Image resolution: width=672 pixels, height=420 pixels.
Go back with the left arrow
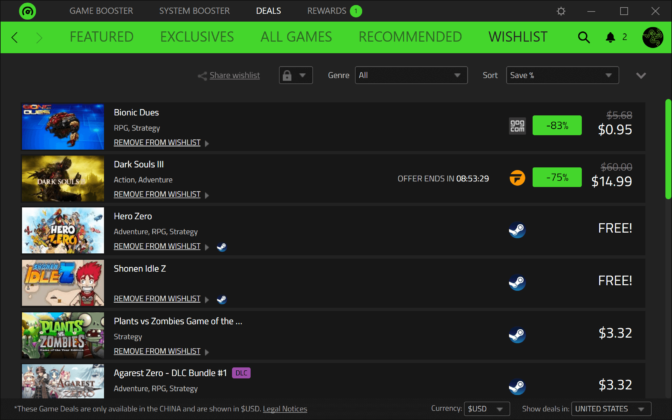click(x=15, y=37)
